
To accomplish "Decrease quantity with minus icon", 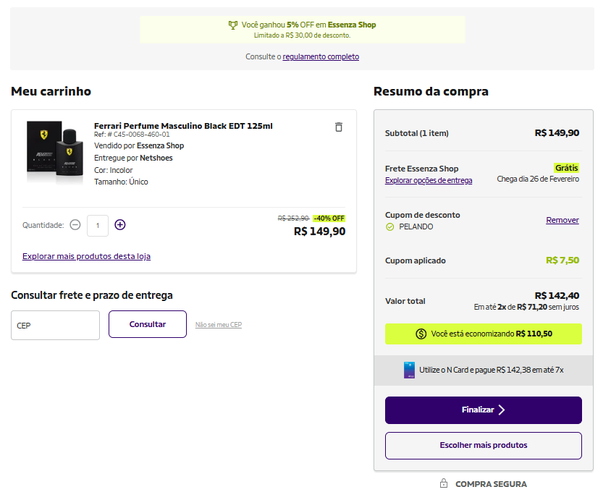I will pyautogui.click(x=75, y=225).
